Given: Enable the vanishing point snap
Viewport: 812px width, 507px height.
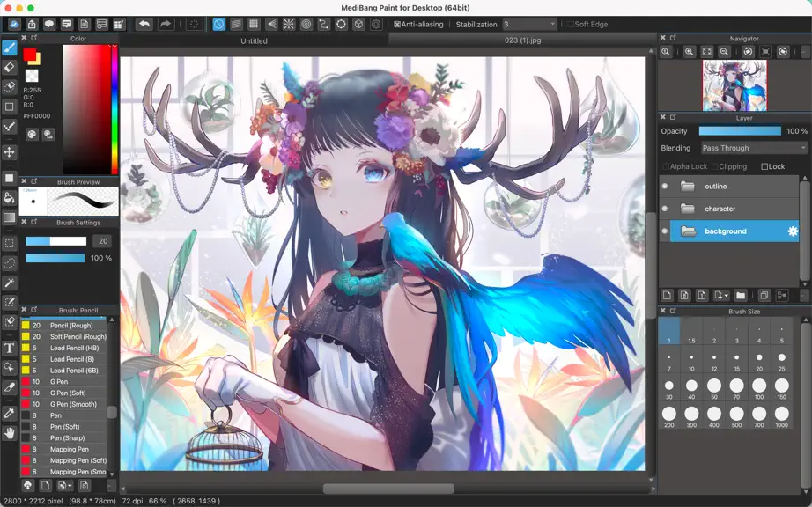Looking at the screenshot, I should click(x=271, y=24).
